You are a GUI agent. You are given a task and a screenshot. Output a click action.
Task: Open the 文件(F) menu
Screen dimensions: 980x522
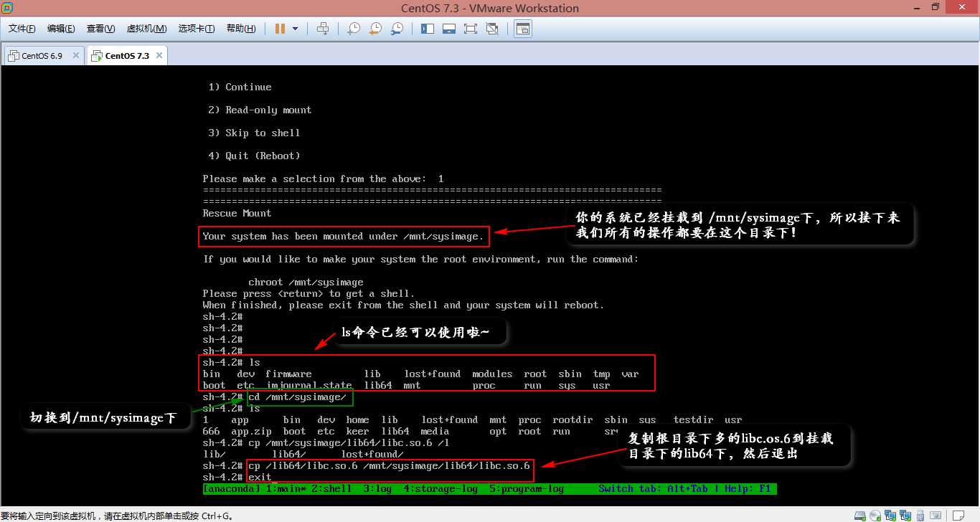22,29
